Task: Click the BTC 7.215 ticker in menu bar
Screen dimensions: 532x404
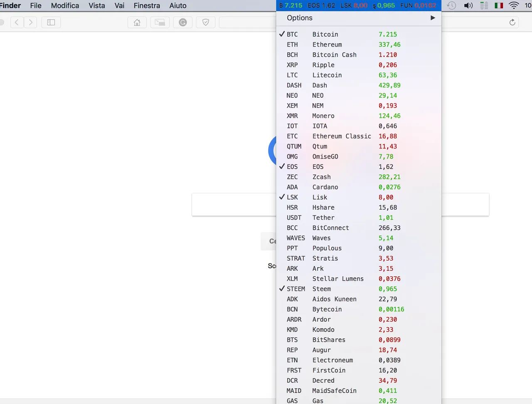Action: point(291,5)
